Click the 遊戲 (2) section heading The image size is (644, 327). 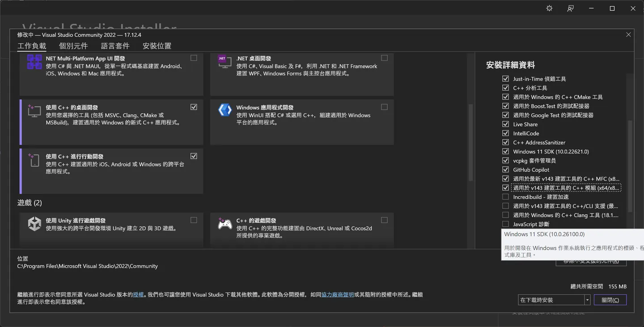30,203
